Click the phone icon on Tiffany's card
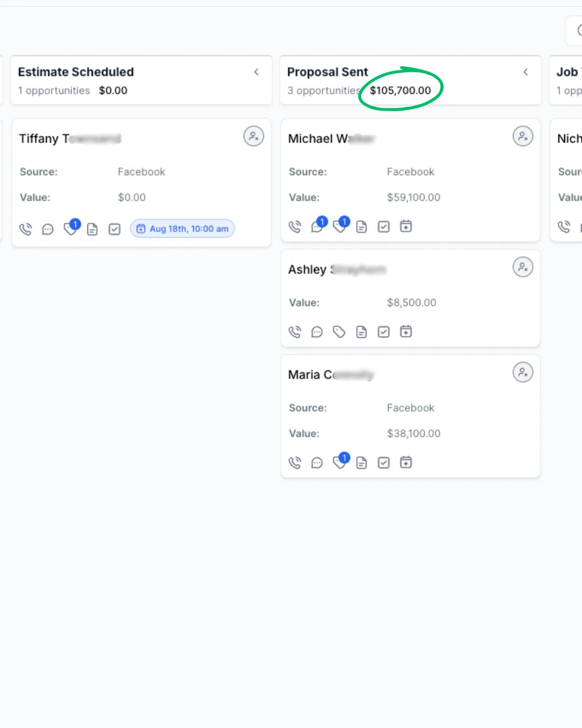The width and height of the screenshot is (582, 728). tap(25, 229)
